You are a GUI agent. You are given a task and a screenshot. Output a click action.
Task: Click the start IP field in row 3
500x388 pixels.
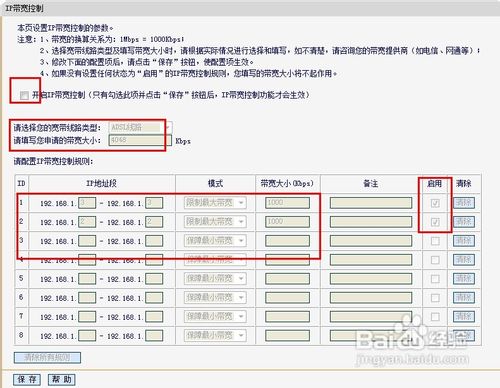[87, 241]
